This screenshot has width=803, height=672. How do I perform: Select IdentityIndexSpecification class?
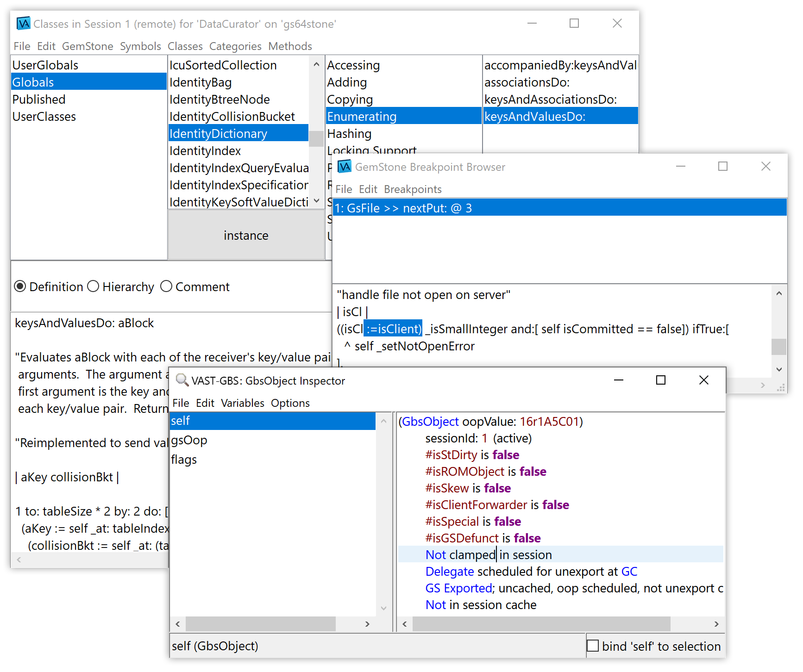pyautogui.click(x=238, y=185)
